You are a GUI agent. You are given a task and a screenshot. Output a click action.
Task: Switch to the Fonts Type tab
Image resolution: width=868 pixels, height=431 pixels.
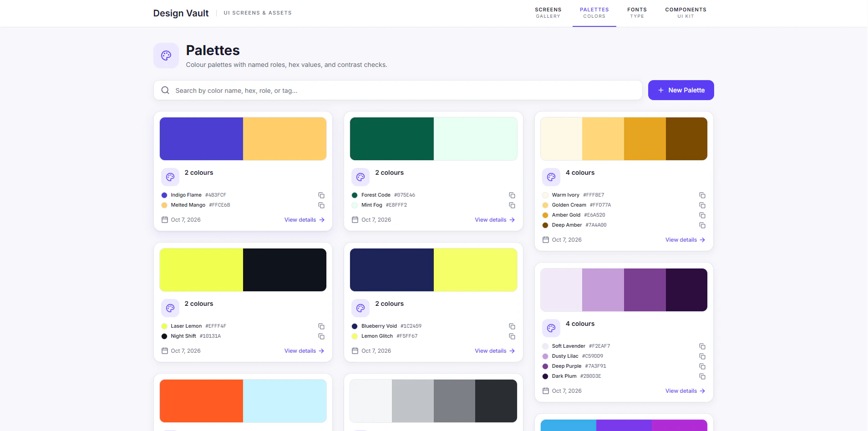pos(637,13)
